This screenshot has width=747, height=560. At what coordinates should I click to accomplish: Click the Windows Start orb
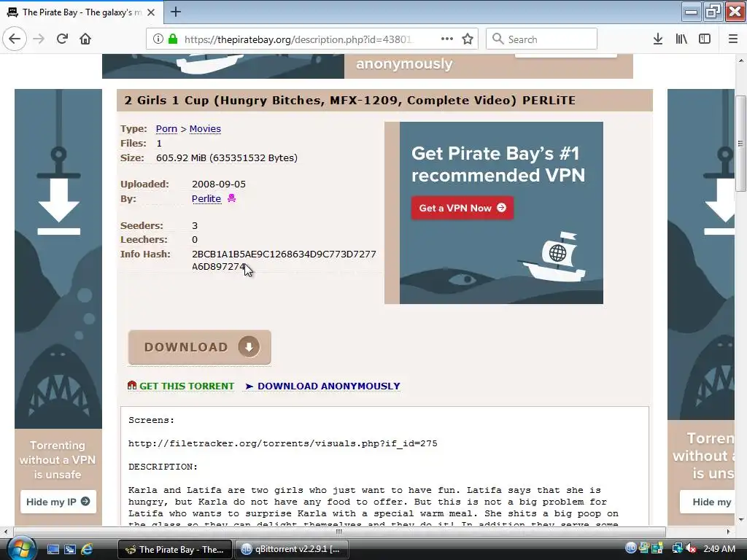coord(21,549)
